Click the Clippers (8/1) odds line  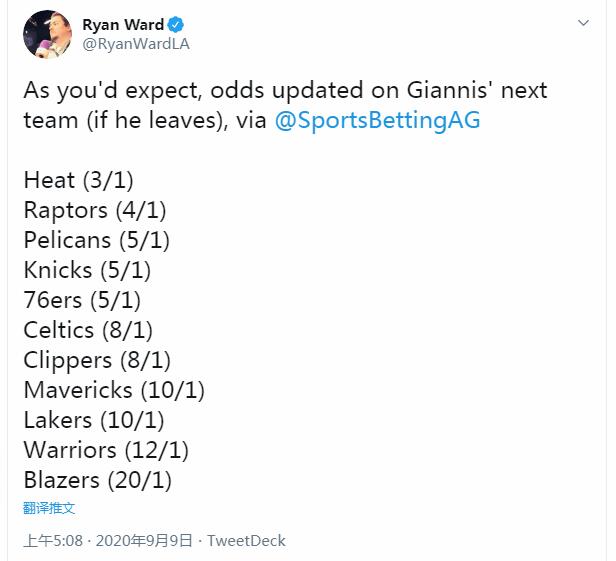tap(97, 360)
